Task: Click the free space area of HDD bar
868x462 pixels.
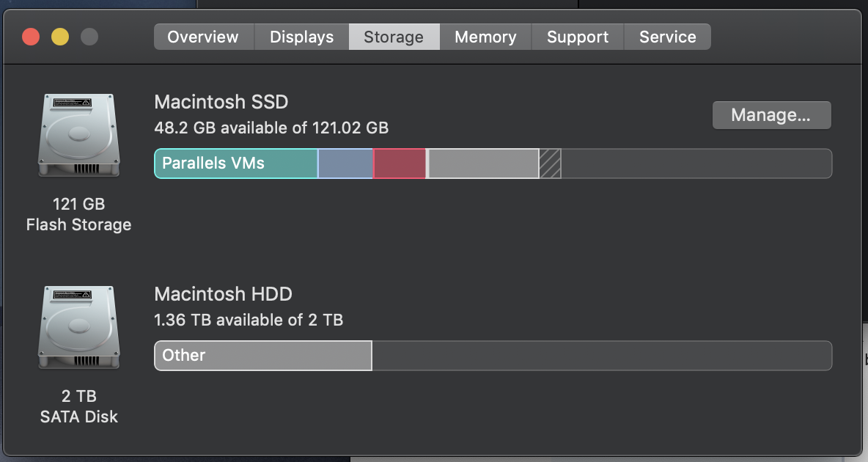Action: pyautogui.click(x=601, y=356)
